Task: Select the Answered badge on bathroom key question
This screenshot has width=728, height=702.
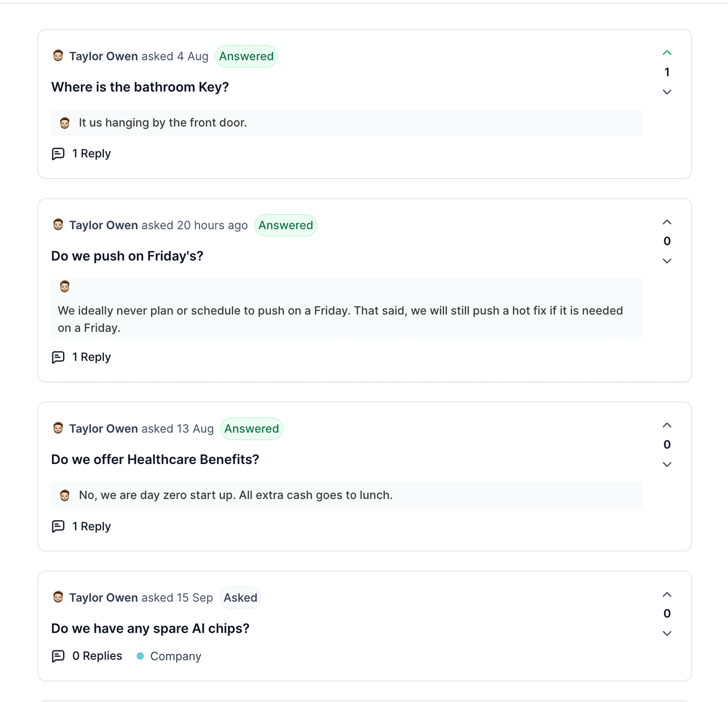Action: coord(246,56)
